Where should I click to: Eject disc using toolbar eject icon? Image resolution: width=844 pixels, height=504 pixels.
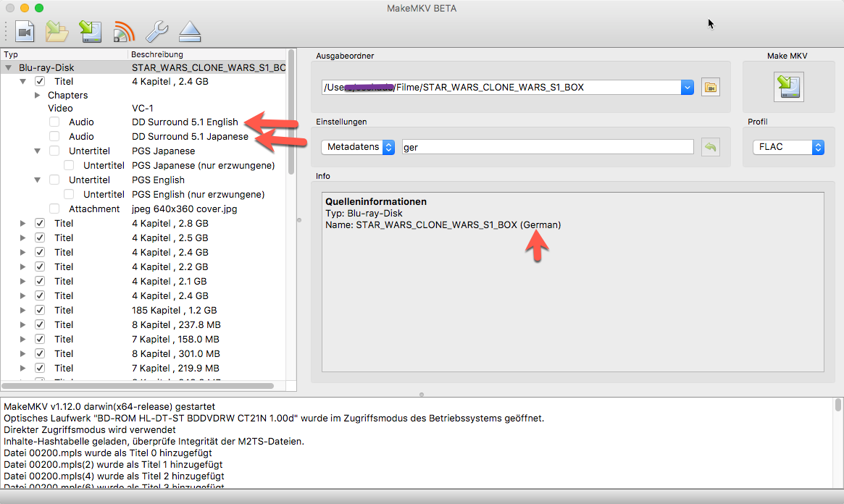pos(190,32)
